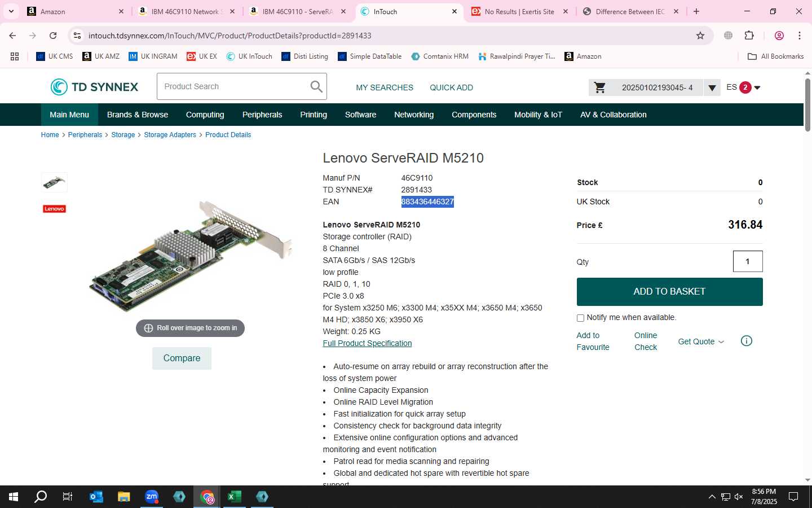Expand the ES user account dropdown

click(x=757, y=87)
